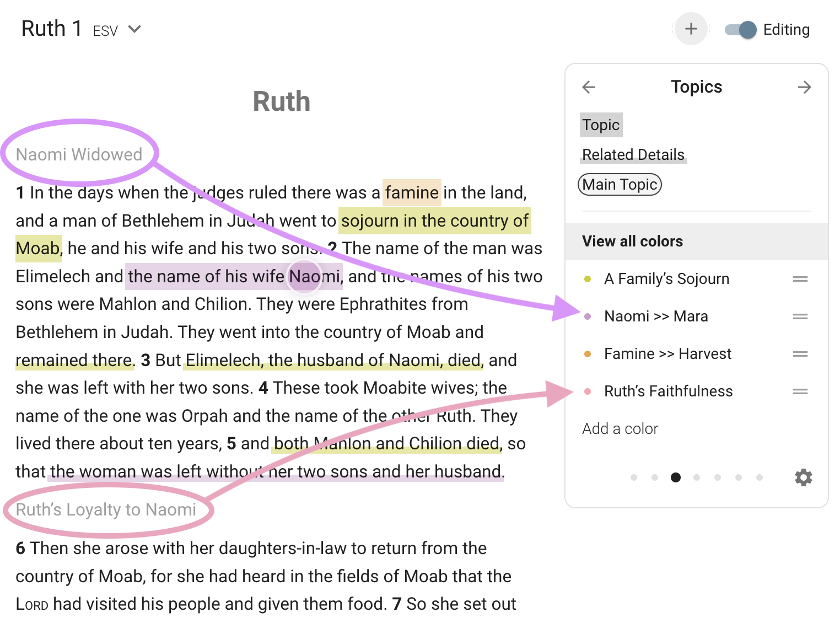Image resolution: width=840 pixels, height=623 pixels.
Task: Click View all colors header
Action: pos(697,241)
